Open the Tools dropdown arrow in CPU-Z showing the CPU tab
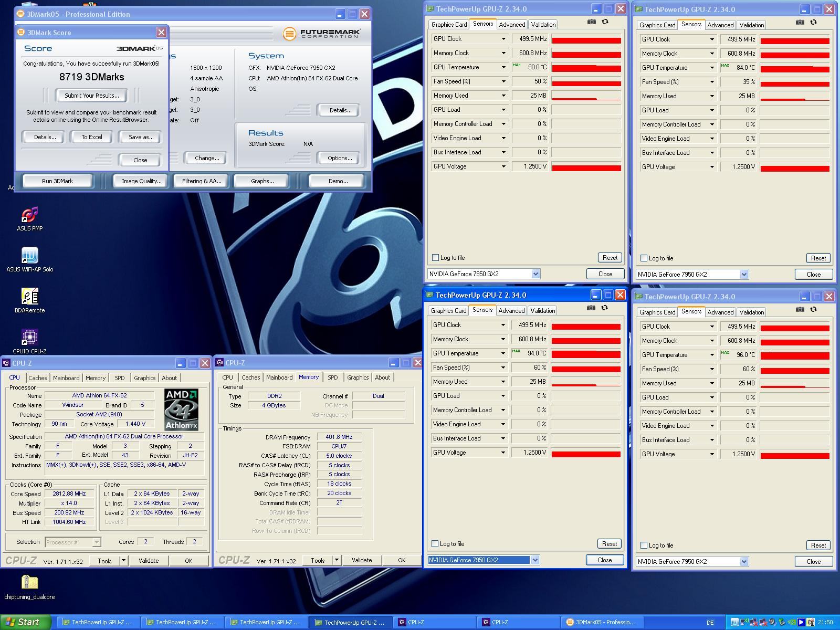840x630 pixels. coord(123,561)
